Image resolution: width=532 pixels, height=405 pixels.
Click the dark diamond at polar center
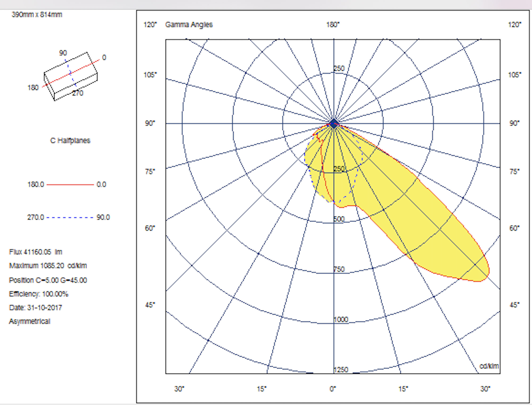[x=334, y=124]
